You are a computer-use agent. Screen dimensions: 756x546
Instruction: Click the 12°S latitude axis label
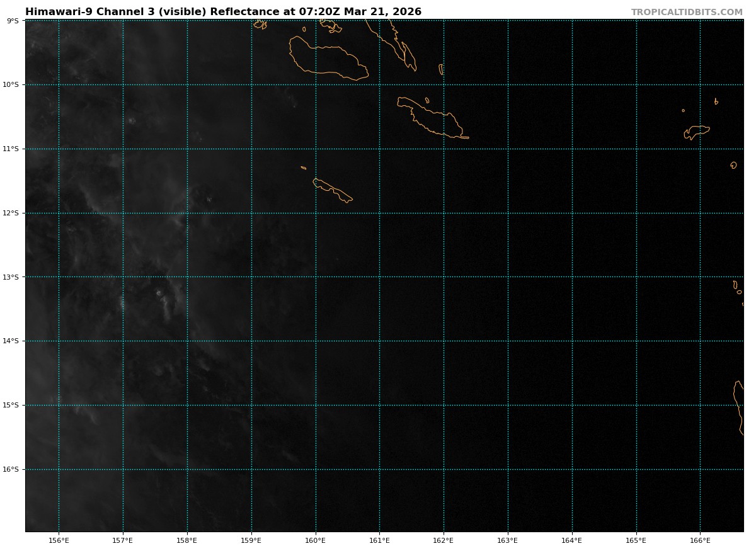point(11,213)
